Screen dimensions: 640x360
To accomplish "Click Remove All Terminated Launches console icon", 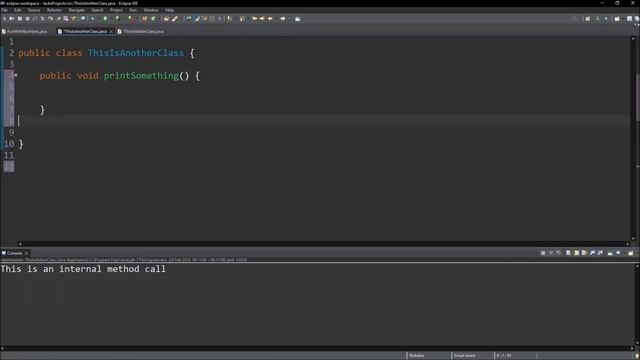I will [x=559, y=253].
